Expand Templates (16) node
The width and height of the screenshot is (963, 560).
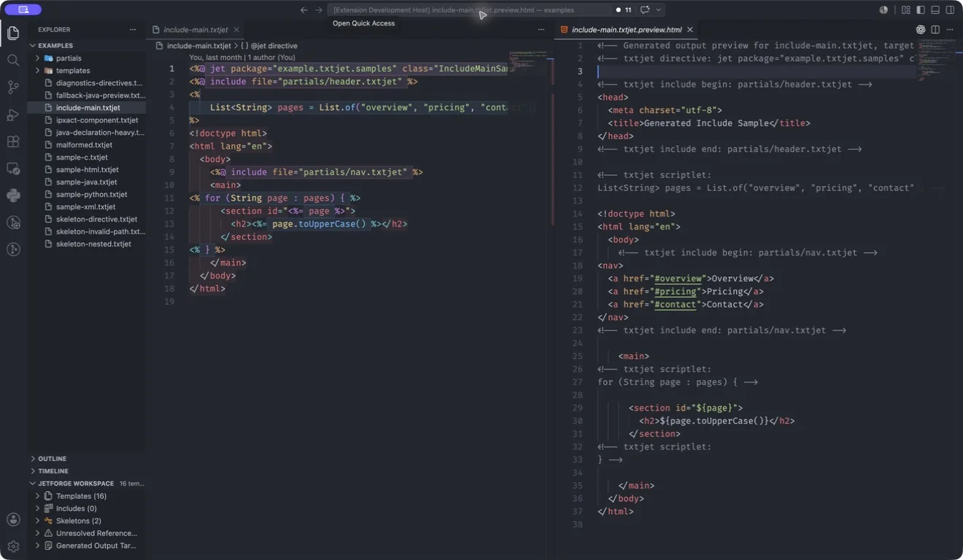point(38,496)
